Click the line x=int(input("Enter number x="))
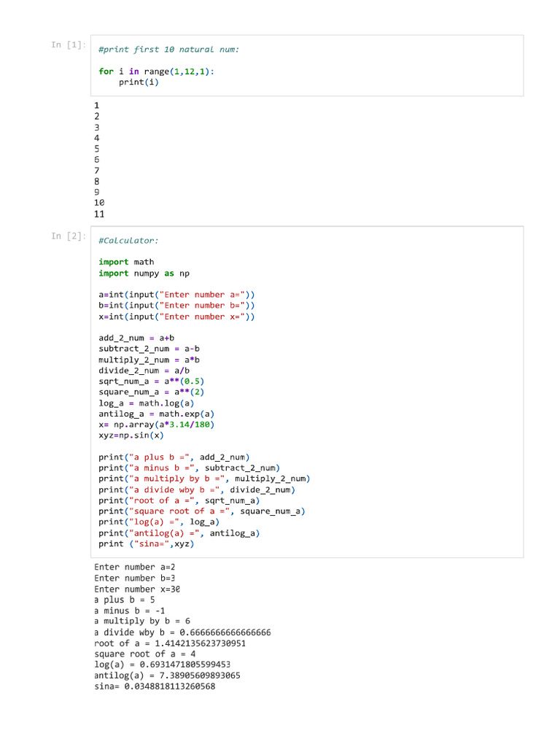 click(176, 317)
